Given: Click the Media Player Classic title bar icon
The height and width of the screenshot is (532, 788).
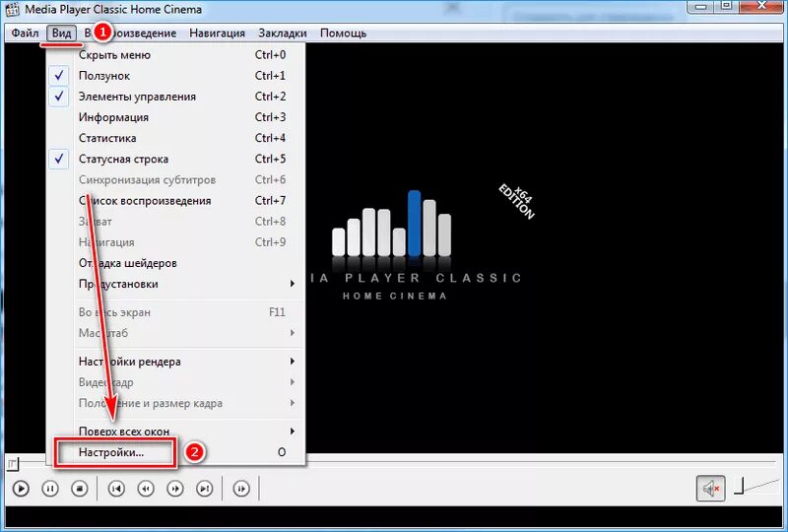Looking at the screenshot, I should (x=11, y=9).
